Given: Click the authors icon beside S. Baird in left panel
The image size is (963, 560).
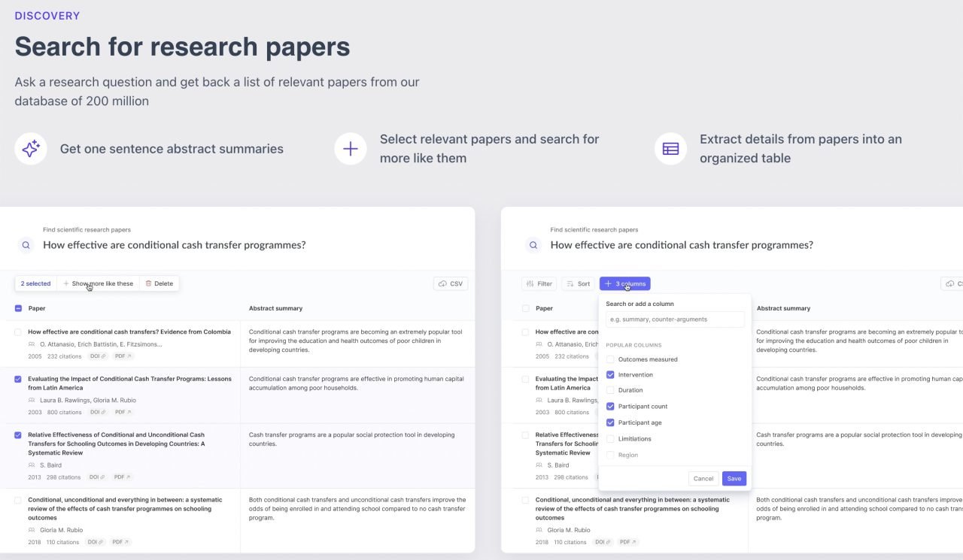Looking at the screenshot, I should point(32,465).
